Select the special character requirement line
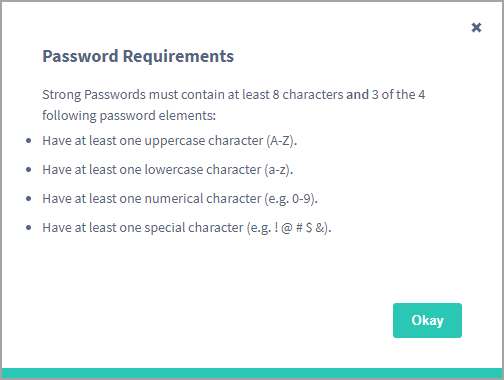Image resolution: width=504 pixels, height=380 pixels. coord(187,228)
